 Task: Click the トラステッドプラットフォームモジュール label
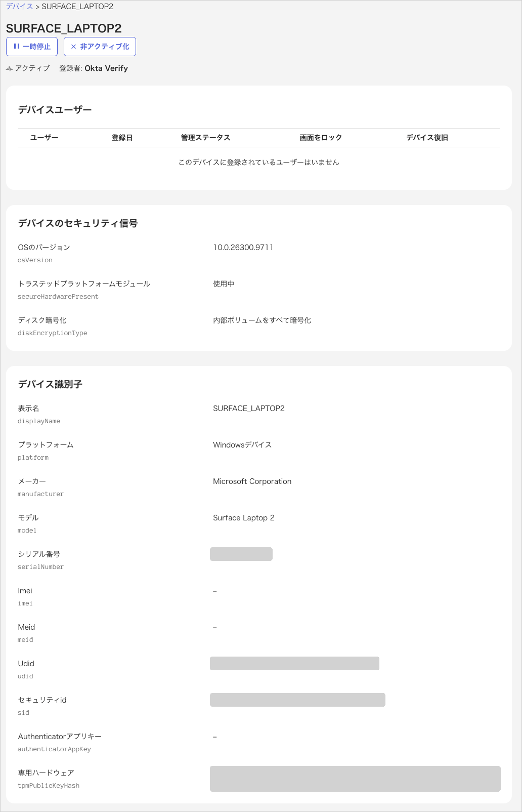[84, 284]
